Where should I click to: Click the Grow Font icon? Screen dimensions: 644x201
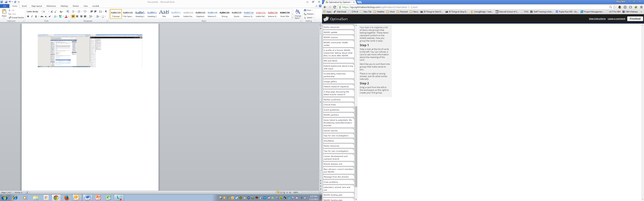52,12
